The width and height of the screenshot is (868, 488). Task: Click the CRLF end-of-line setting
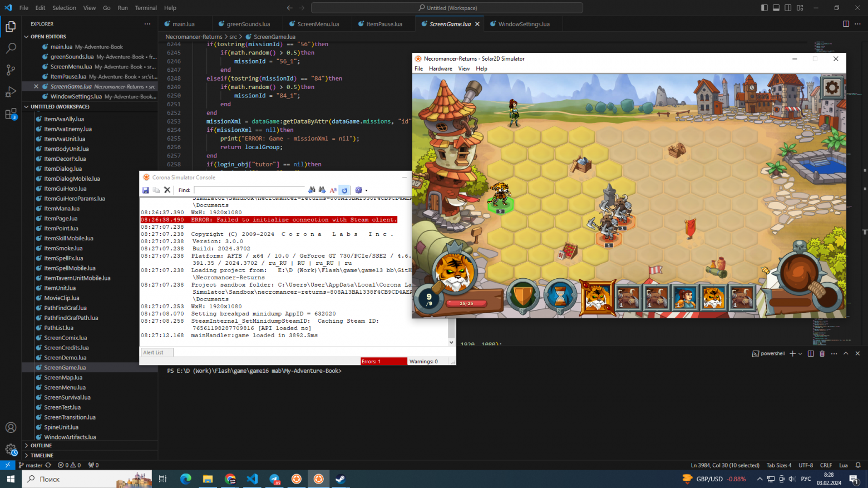(x=826, y=465)
